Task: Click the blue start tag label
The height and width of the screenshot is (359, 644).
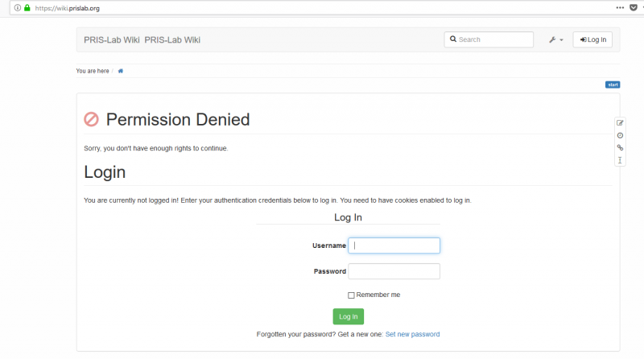Action: point(613,85)
